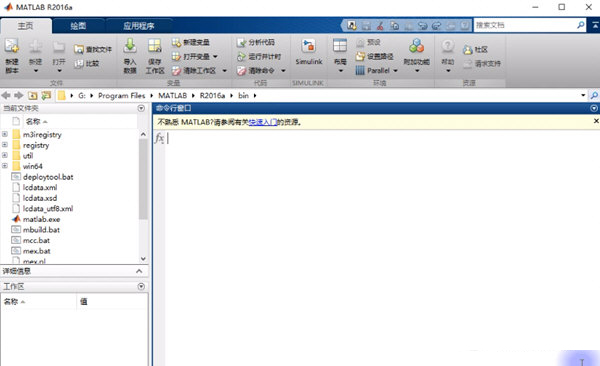Screen dimensions: 600x366
Task: Click the Getting Started (快速入门) link
Action: tap(263, 122)
